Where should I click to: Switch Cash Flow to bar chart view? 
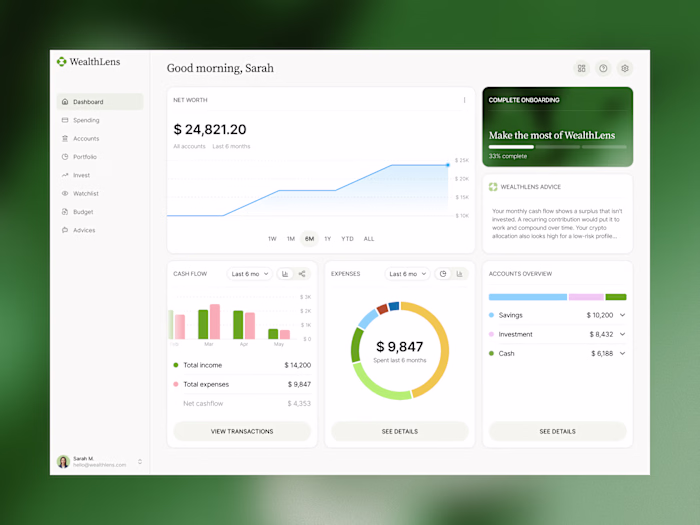[x=285, y=274]
